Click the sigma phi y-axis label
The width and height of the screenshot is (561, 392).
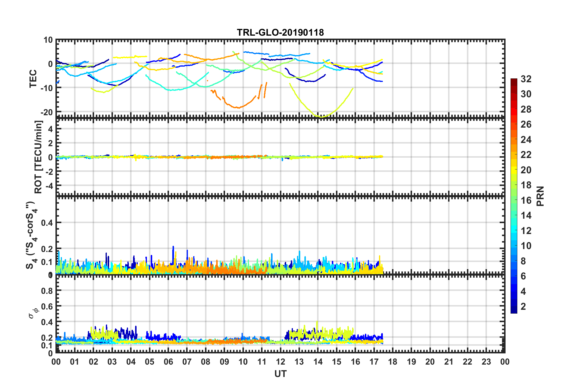(x=33, y=313)
